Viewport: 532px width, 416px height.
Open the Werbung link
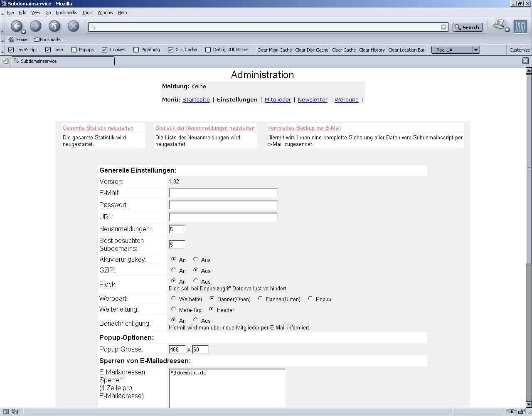click(x=347, y=99)
